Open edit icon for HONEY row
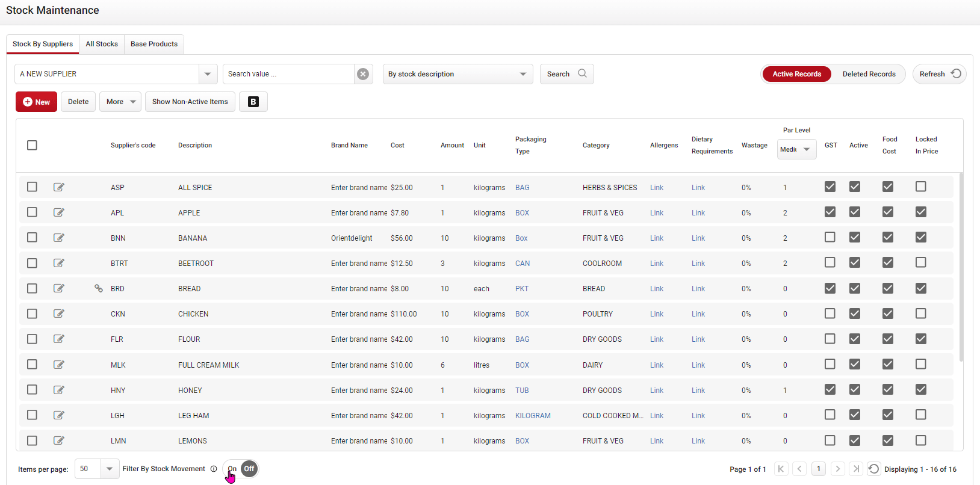 tap(59, 390)
